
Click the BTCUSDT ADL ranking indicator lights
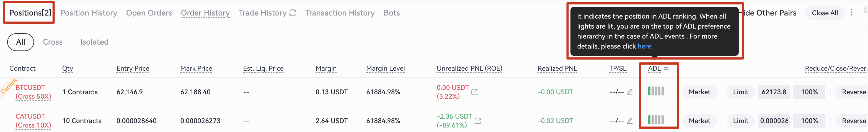656,91
